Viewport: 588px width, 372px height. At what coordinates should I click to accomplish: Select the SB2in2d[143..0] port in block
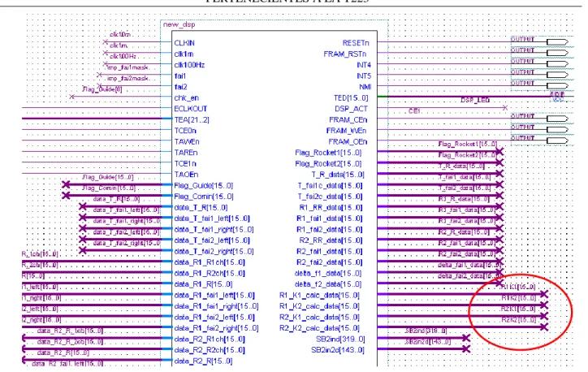point(338,350)
